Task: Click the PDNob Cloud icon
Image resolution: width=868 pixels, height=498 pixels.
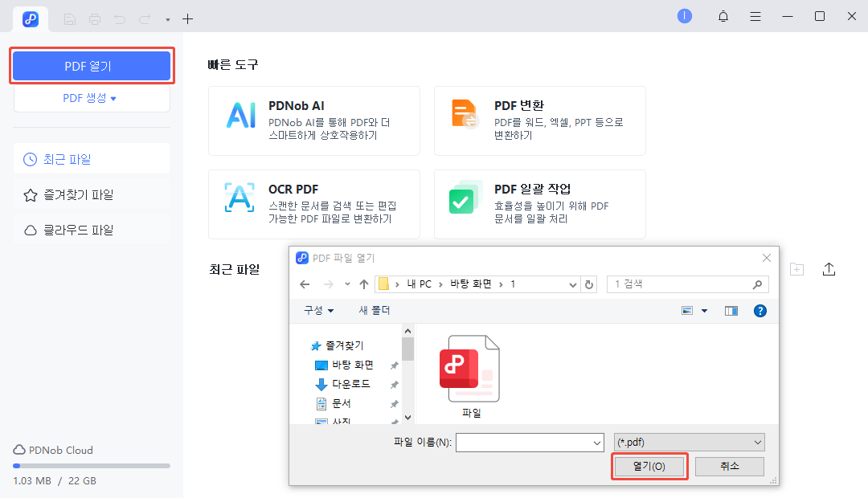Action: tap(18, 450)
